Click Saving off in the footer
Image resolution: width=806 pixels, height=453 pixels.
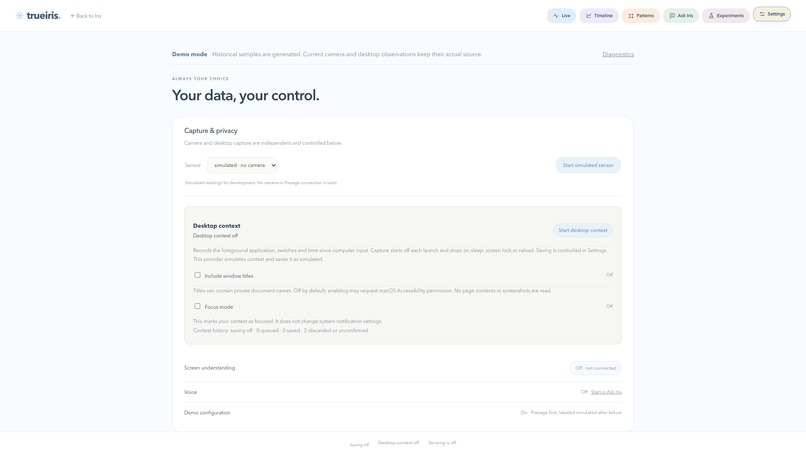(359, 445)
